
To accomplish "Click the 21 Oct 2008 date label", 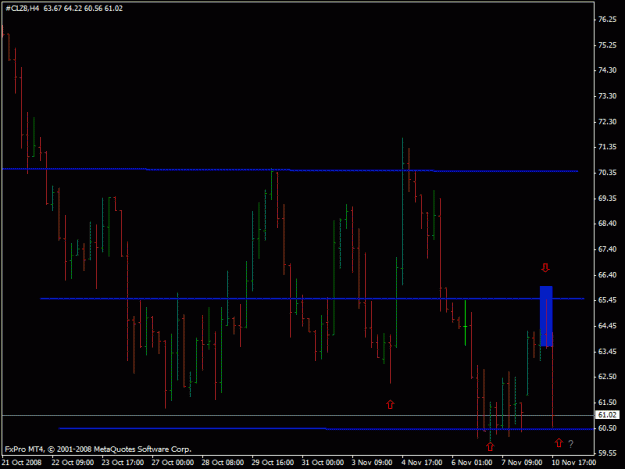I will (x=22, y=463).
